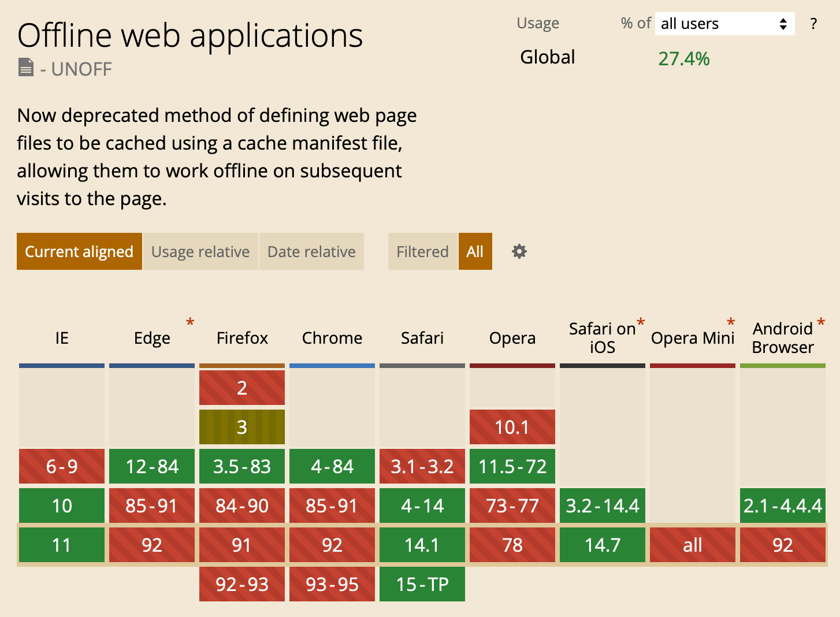The image size is (840, 617).
Task: Click the Global usage label
Action: pos(548,57)
